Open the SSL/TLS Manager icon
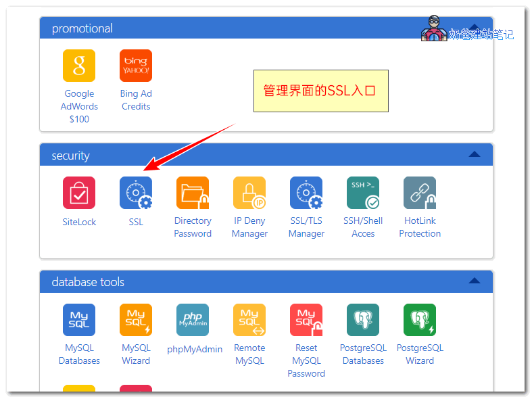532x399 pixels. (x=306, y=193)
